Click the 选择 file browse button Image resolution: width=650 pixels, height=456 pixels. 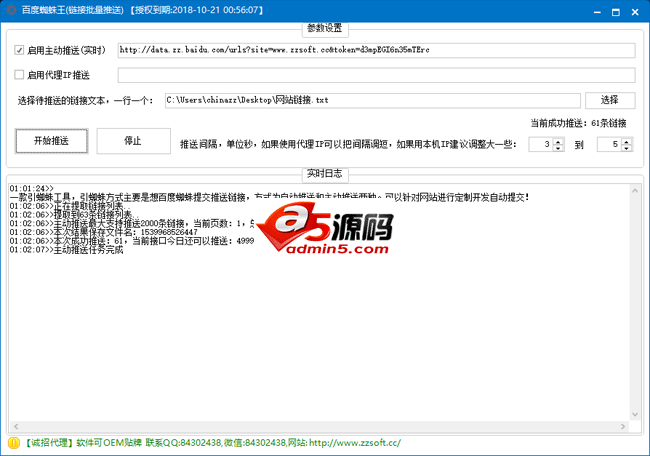(610, 100)
